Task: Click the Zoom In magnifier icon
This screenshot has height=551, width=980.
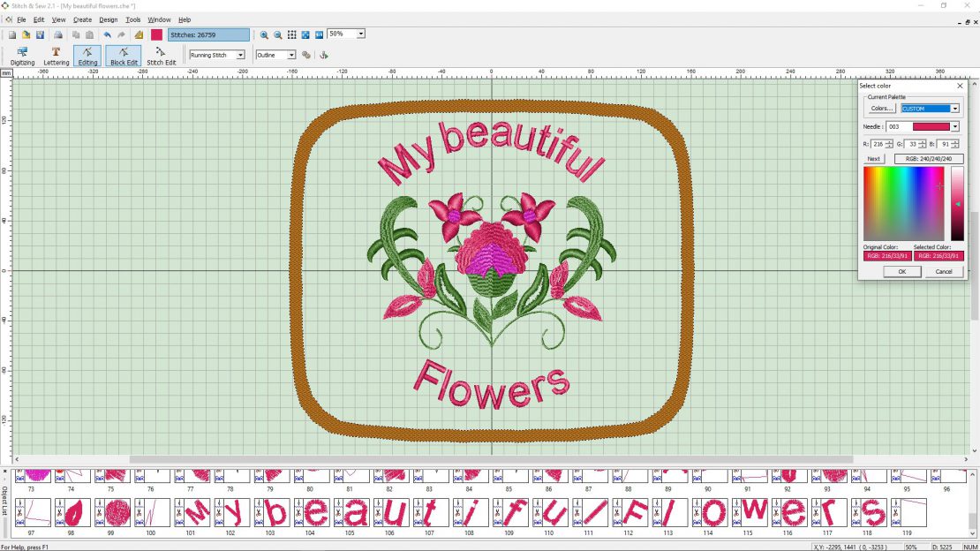Action: [x=264, y=34]
